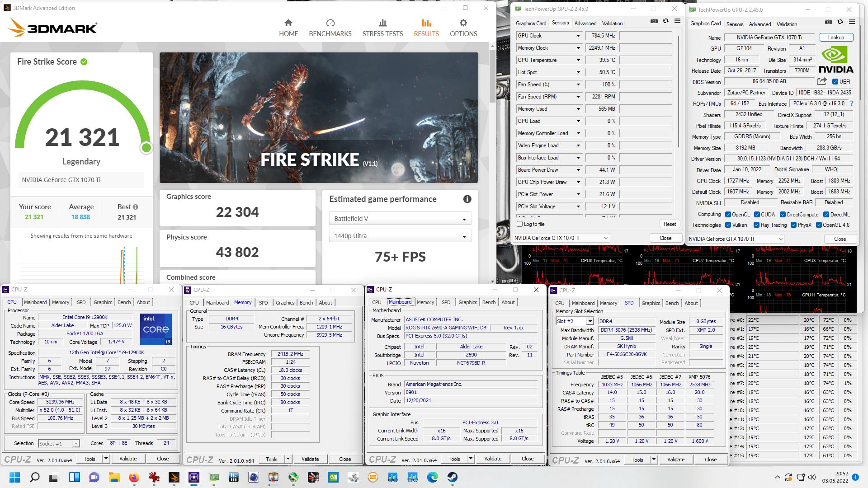
Task: Click the info icon next to Best score
Action: [x=136, y=207]
